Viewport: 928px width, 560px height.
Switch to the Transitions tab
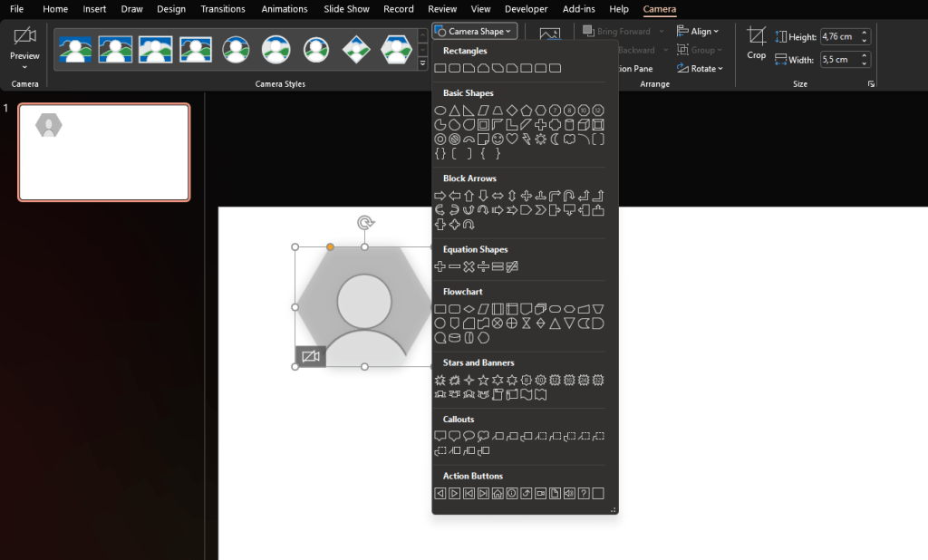coord(223,9)
